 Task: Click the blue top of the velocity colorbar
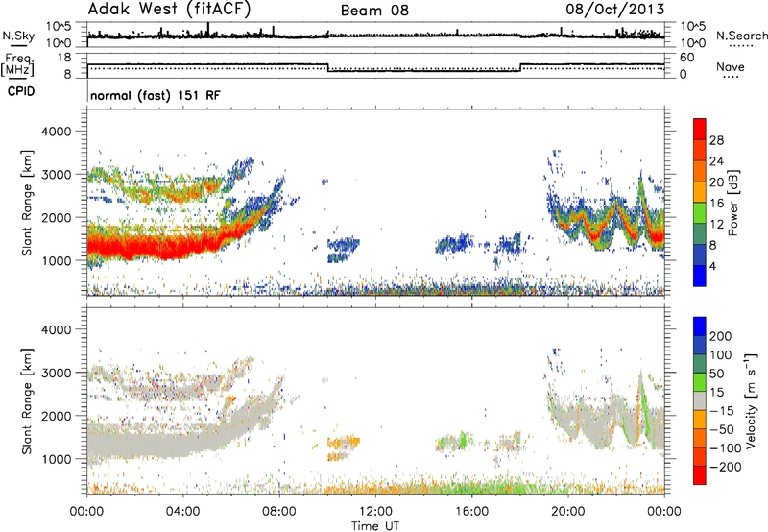(700, 326)
